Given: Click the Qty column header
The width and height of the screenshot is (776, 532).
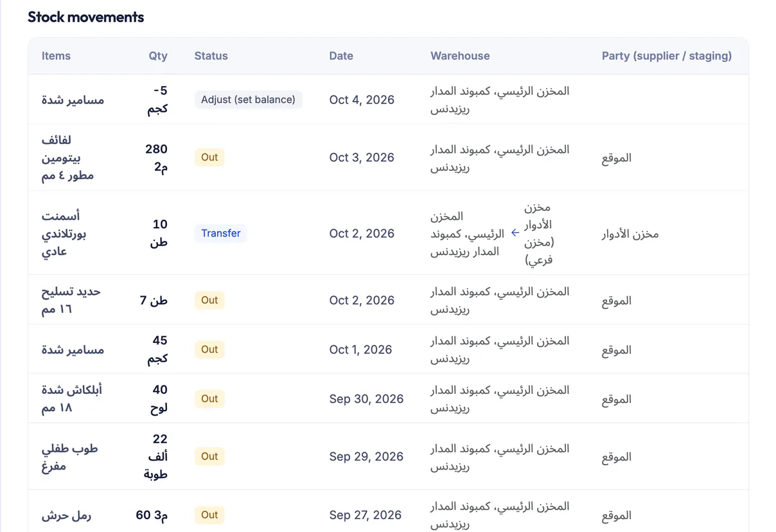Looking at the screenshot, I should (x=158, y=56).
